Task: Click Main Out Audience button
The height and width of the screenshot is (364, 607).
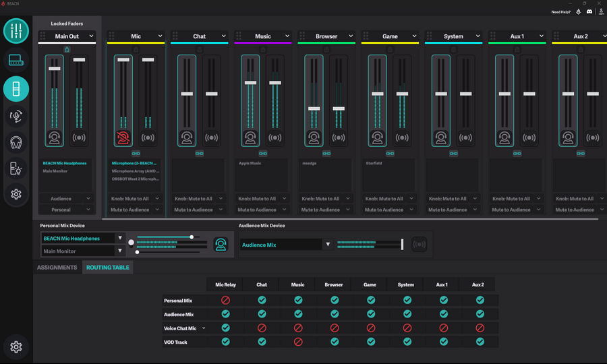Action: pyautogui.click(x=61, y=198)
